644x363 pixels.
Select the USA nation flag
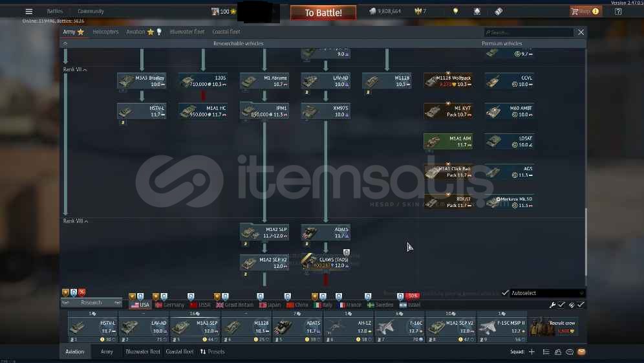(x=140, y=305)
